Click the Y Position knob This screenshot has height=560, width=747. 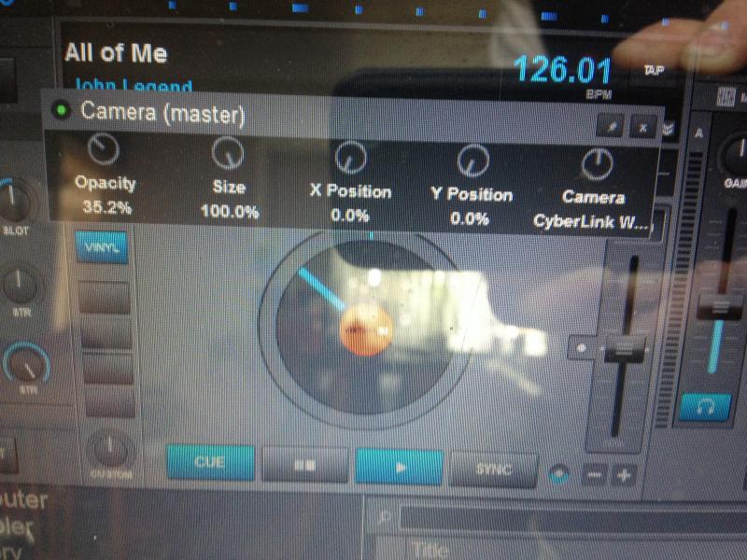(x=472, y=161)
